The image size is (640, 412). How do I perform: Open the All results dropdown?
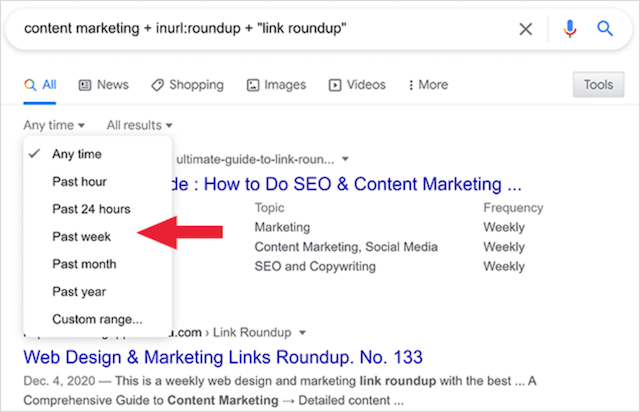pyautogui.click(x=140, y=125)
